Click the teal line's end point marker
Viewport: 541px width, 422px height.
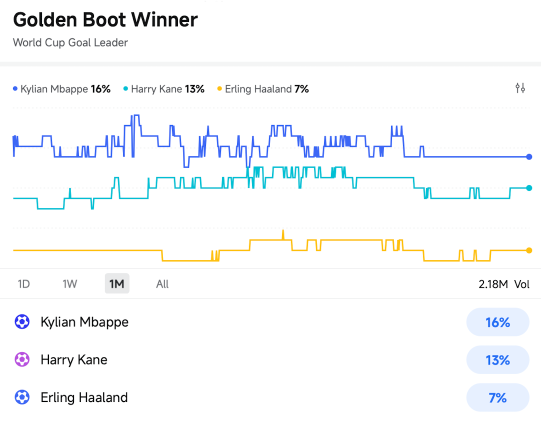(529, 188)
